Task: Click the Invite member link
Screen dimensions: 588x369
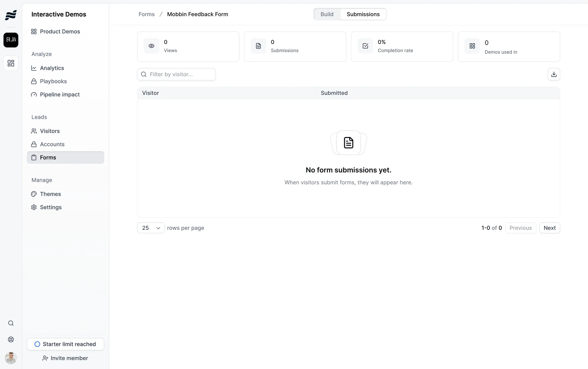Action: (x=65, y=358)
